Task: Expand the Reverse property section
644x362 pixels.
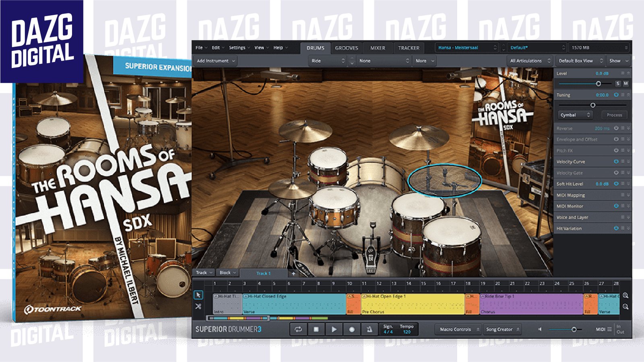Action: (x=628, y=128)
